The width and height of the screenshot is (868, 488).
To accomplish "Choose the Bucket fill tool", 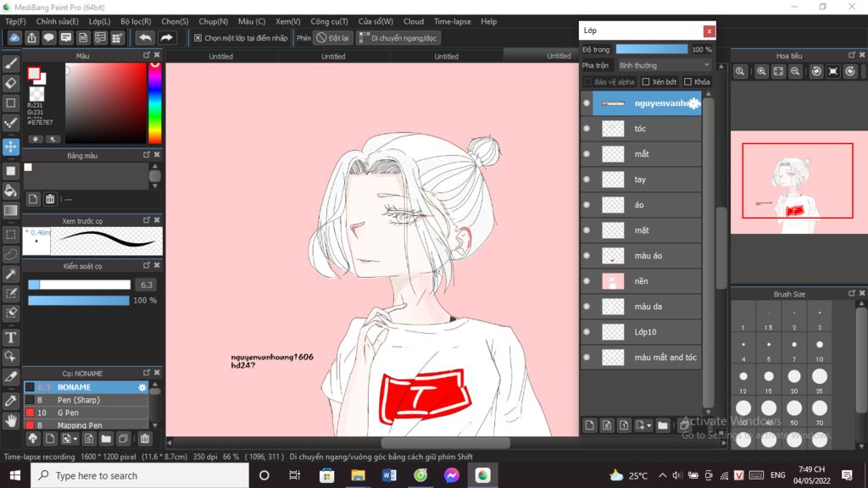I will pos(11,191).
